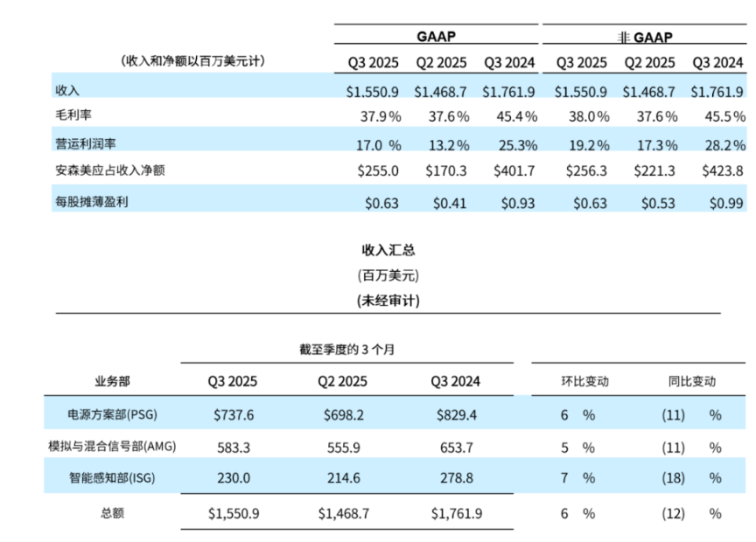The image size is (756, 542).
Task: Click the 非 GAAP column group header
Action: (645, 37)
